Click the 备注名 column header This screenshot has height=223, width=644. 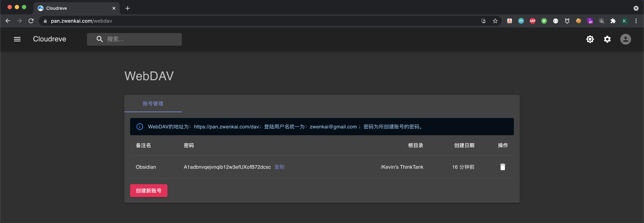143,145
